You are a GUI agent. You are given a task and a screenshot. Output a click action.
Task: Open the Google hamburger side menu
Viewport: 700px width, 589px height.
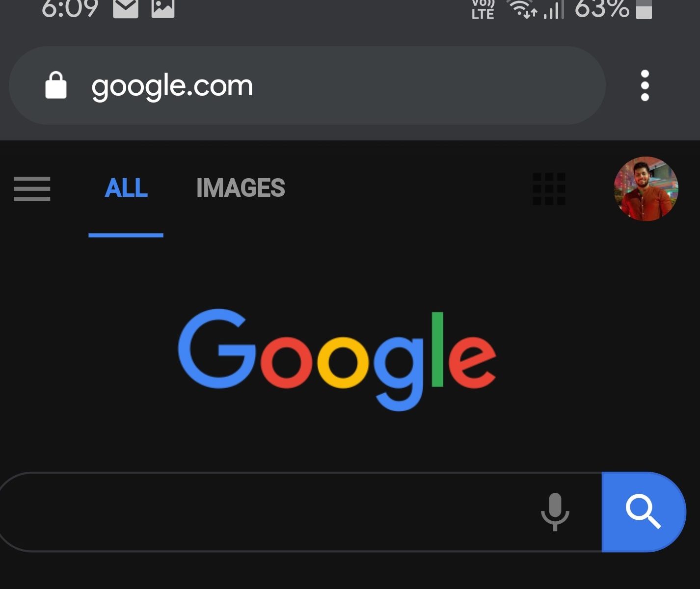click(x=32, y=188)
